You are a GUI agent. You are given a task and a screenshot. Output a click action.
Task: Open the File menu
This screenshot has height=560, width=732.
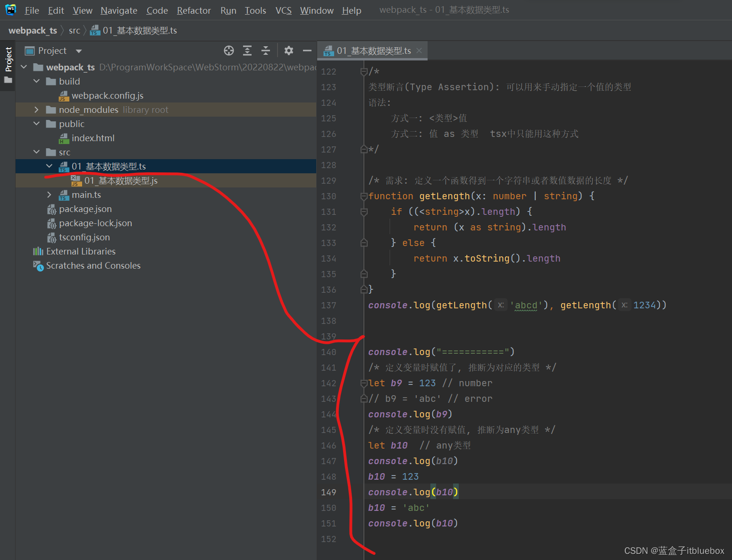tap(32, 10)
